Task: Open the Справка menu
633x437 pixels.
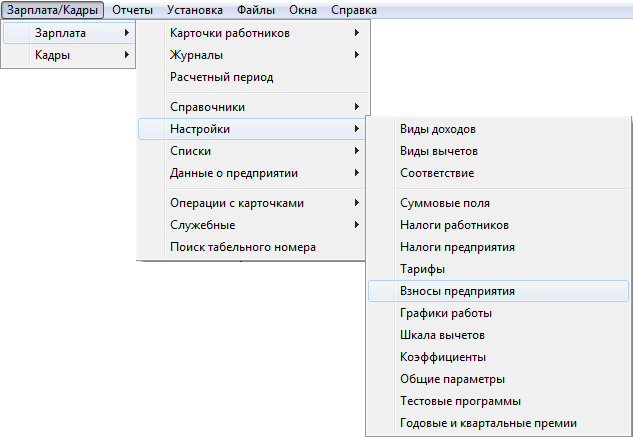Action: 354,10
